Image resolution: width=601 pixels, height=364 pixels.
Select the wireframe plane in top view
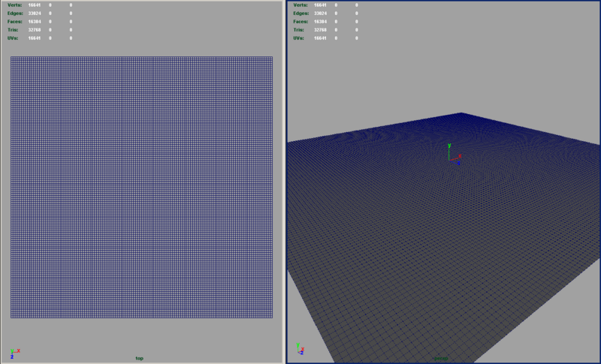(x=141, y=187)
